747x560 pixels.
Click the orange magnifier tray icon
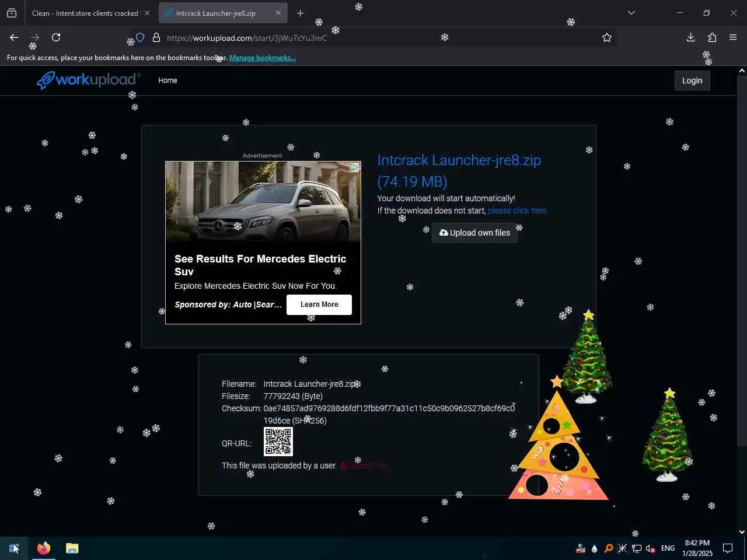pos(608,548)
